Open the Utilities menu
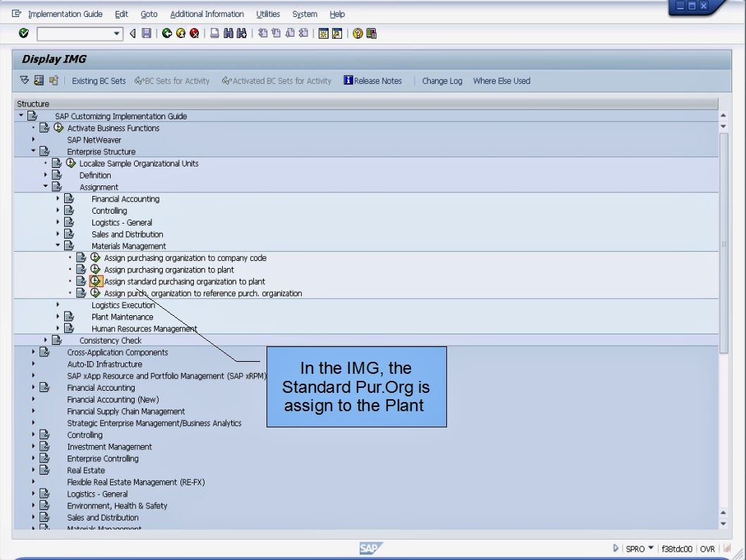The image size is (746, 560). [x=267, y=13]
